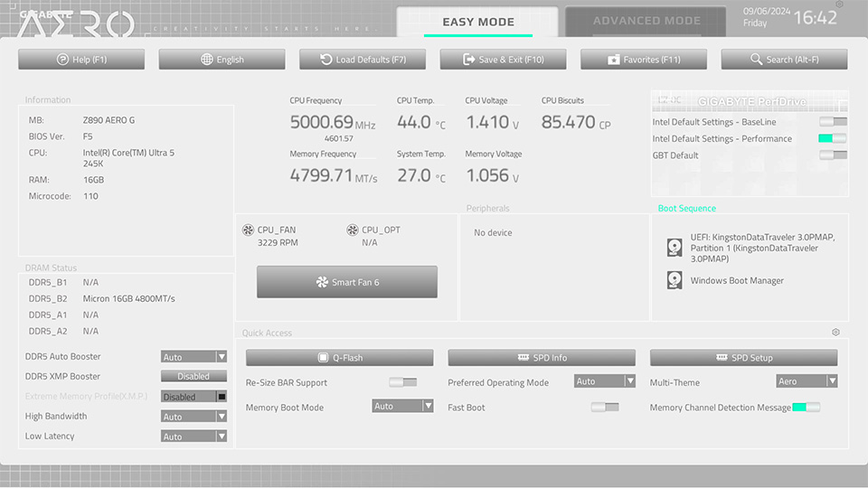Select Windows Boot Manager entry text

[x=737, y=280]
